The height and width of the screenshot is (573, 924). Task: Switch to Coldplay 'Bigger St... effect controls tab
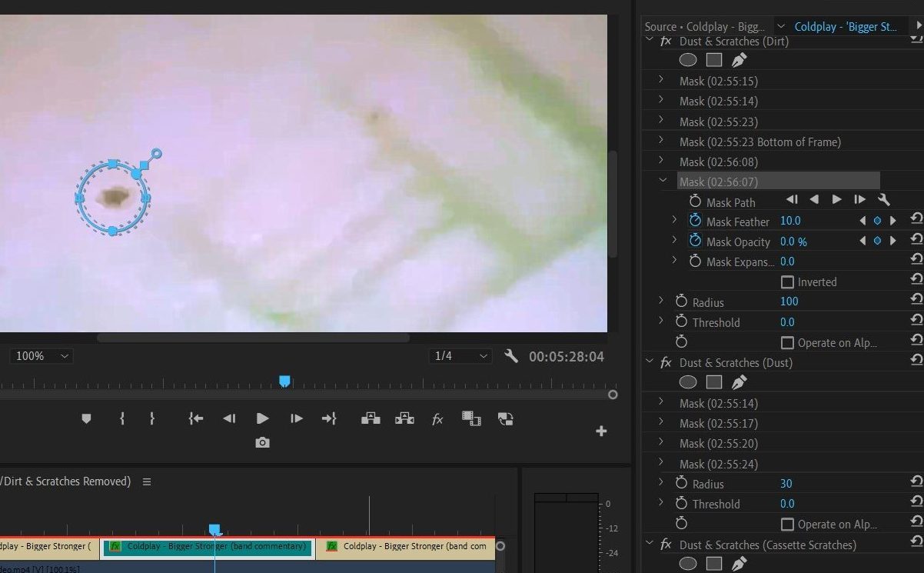coord(846,26)
